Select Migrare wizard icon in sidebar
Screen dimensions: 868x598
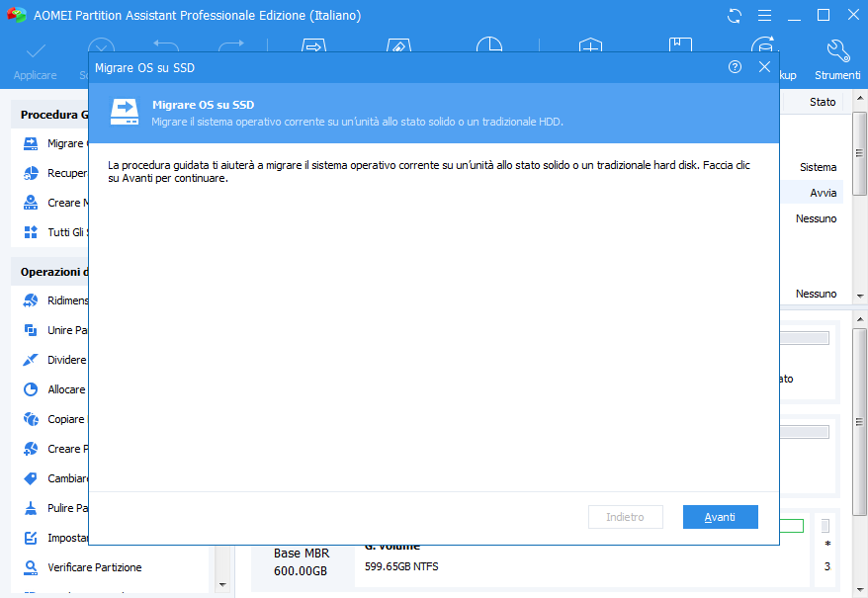[x=31, y=143]
